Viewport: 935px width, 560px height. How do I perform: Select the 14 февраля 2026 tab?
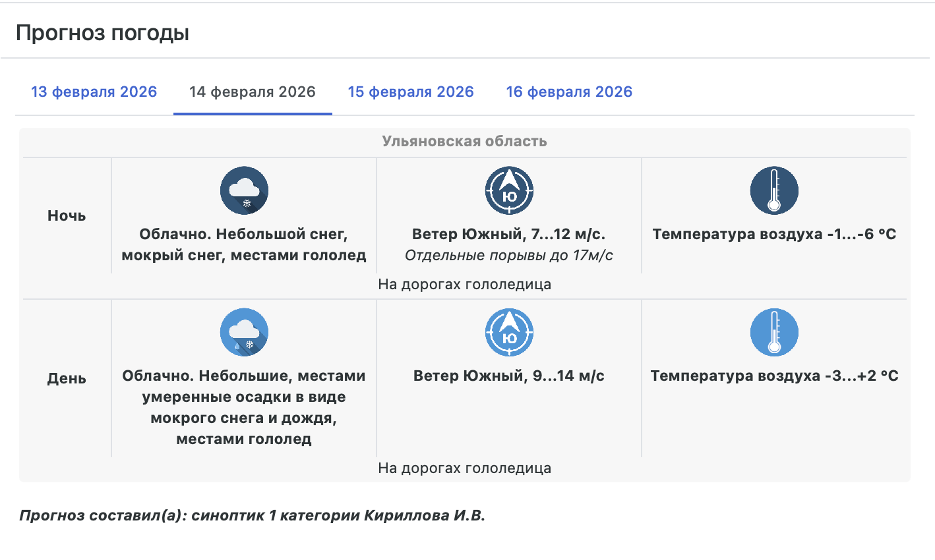point(253,92)
